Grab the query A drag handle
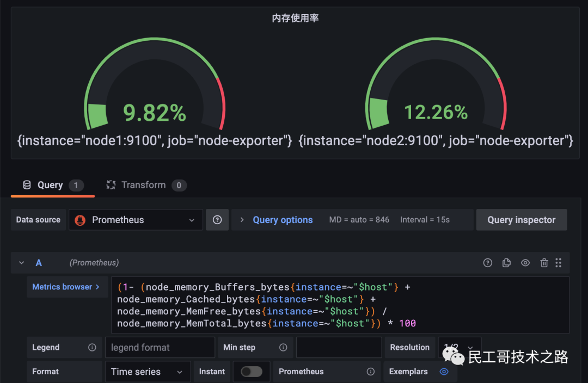This screenshot has width=588, height=383. [x=559, y=263]
